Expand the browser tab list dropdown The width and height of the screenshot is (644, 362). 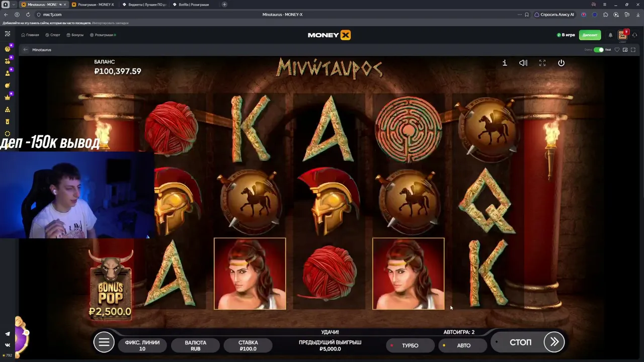[x=14, y=5]
